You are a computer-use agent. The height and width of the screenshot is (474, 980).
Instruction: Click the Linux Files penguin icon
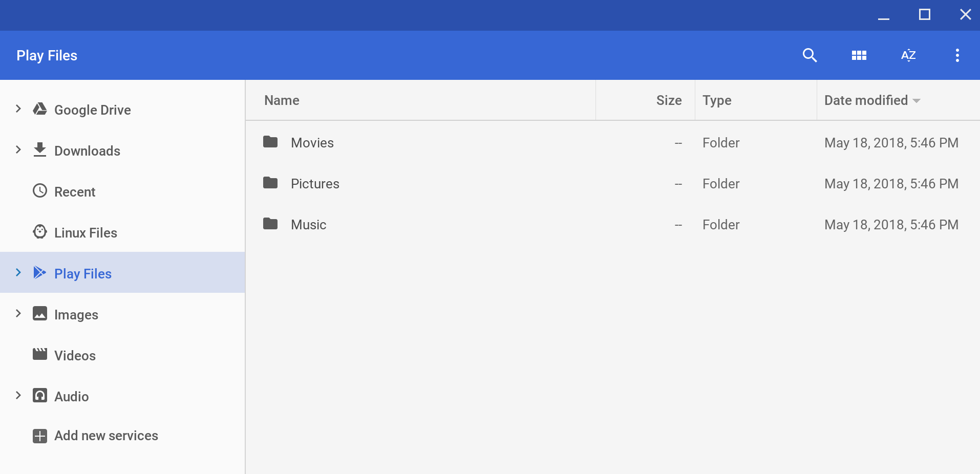40,232
